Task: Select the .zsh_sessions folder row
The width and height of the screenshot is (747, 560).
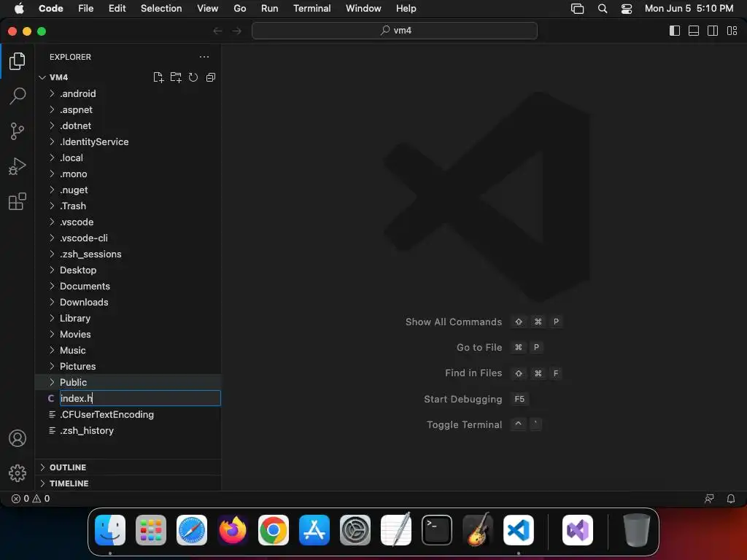Action: pyautogui.click(x=128, y=254)
